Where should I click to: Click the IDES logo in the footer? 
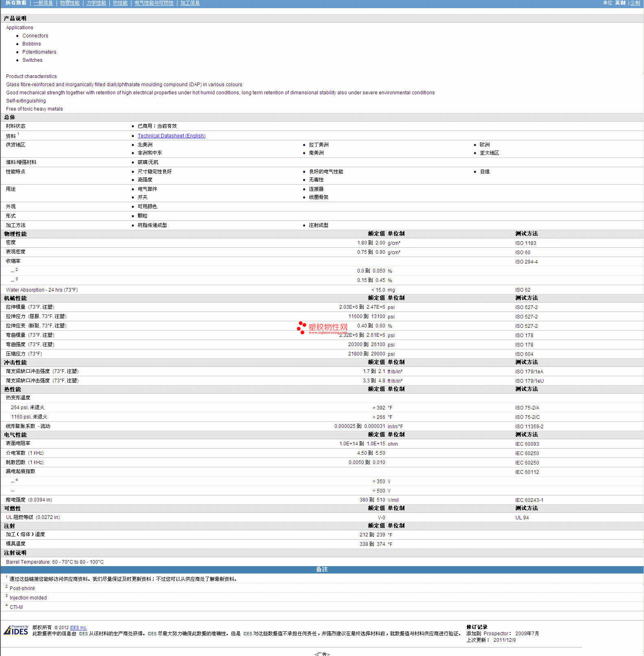click(x=16, y=630)
